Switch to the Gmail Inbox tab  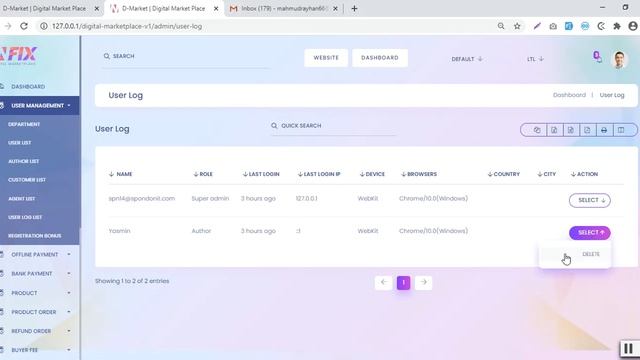(283, 8)
